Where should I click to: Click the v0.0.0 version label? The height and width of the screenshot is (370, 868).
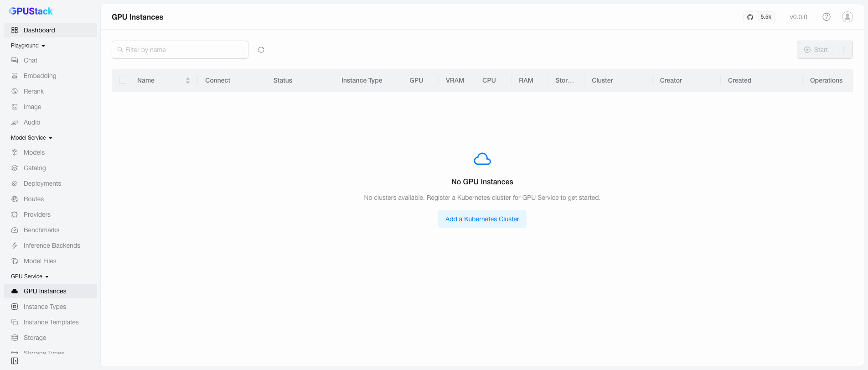799,17
